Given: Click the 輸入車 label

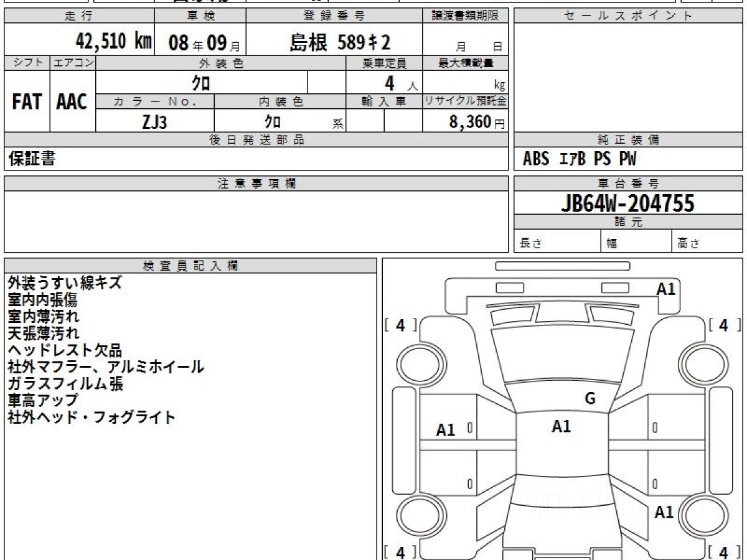Looking at the screenshot, I should (x=384, y=101).
